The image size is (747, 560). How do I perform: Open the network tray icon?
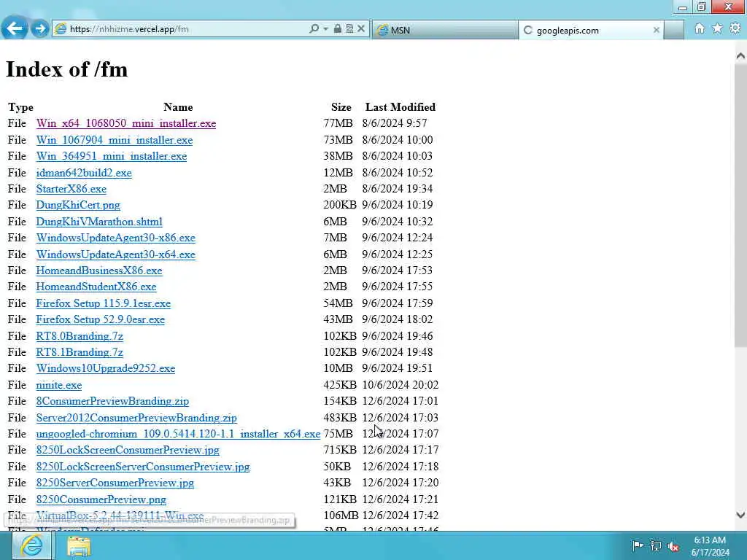656,546
